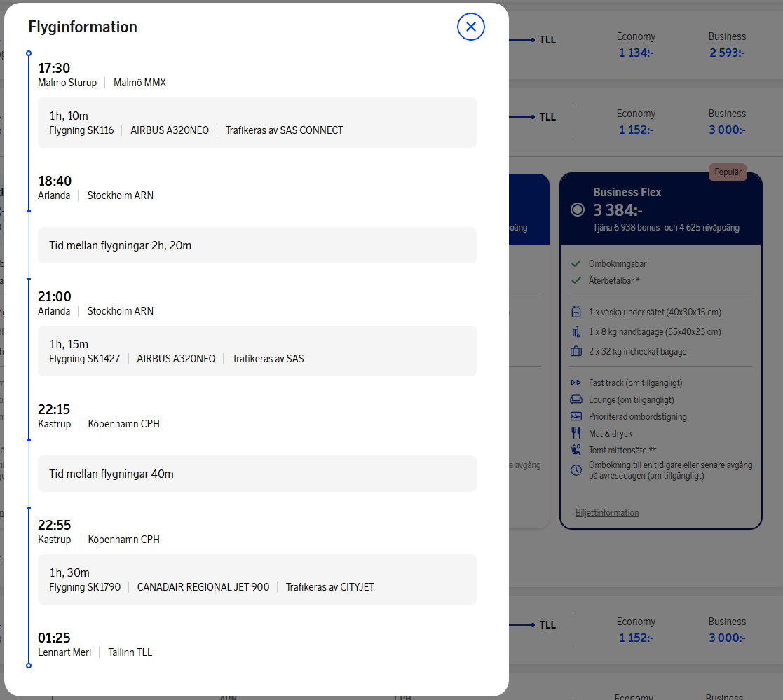This screenshot has height=700, width=783.
Task: Click the 8 kg hand baggage icon
Action: 576,332
